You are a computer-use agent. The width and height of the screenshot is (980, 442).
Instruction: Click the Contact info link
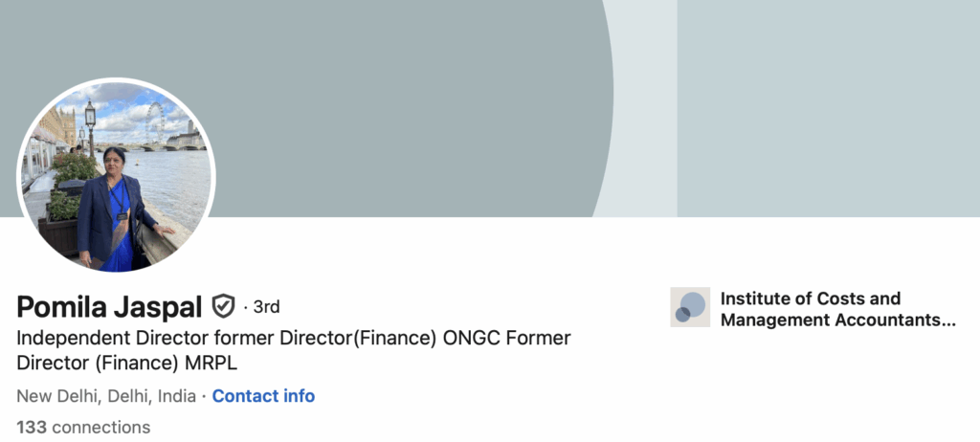click(x=263, y=396)
